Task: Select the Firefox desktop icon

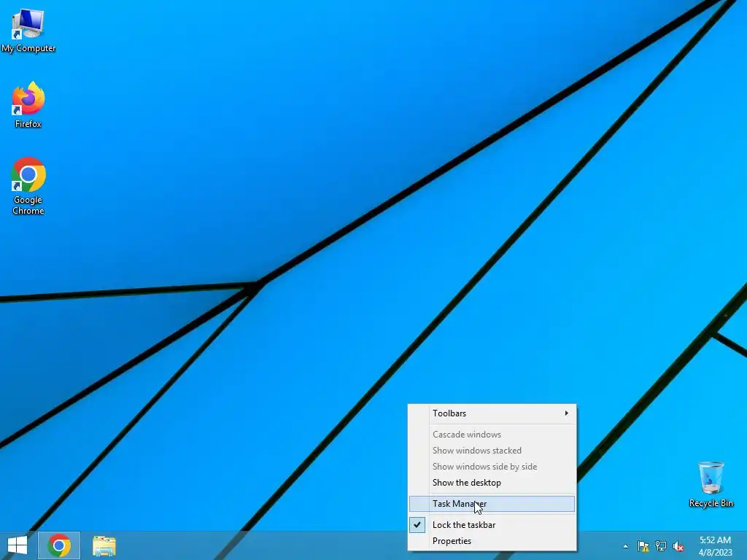Action: click(x=28, y=105)
